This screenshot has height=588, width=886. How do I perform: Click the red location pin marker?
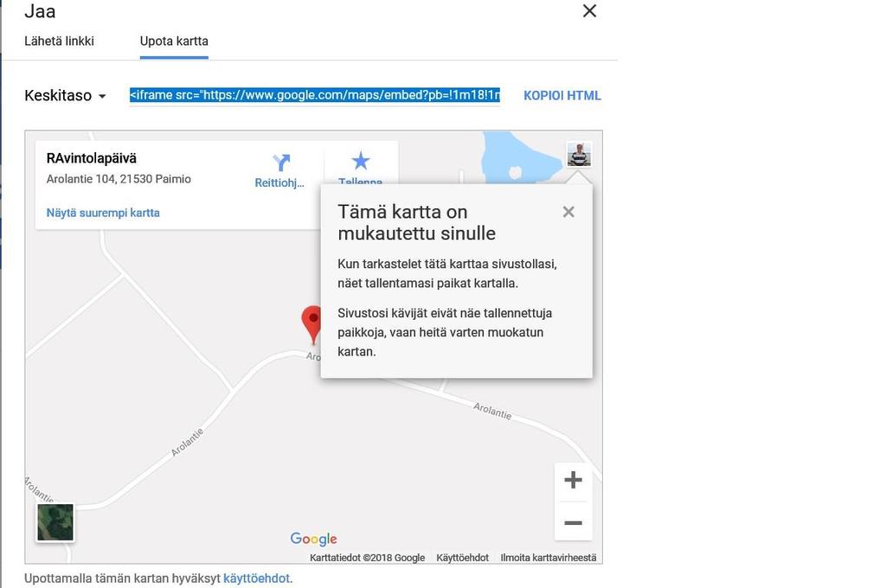[x=311, y=325]
